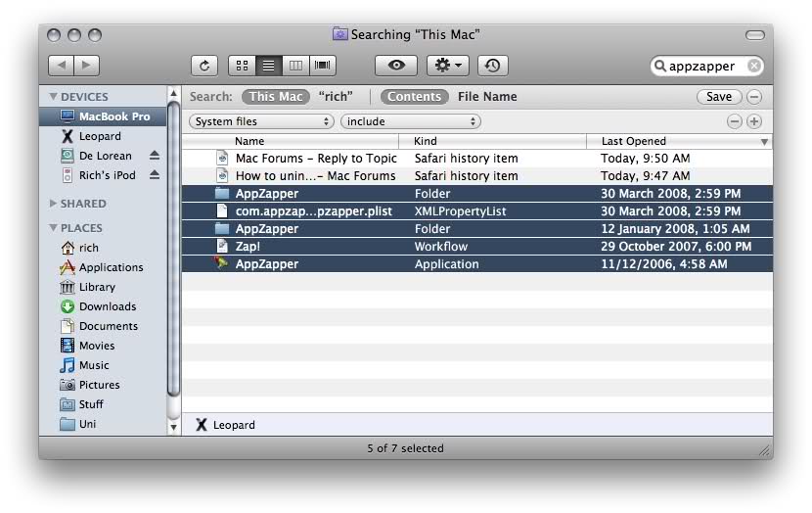Eject Rich's iPod

pyautogui.click(x=155, y=175)
